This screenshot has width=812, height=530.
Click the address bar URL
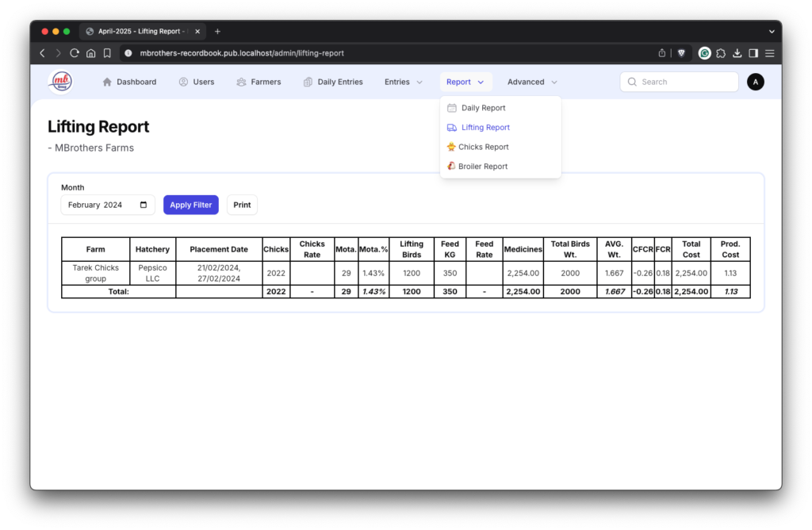pyautogui.click(x=242, y=53)
